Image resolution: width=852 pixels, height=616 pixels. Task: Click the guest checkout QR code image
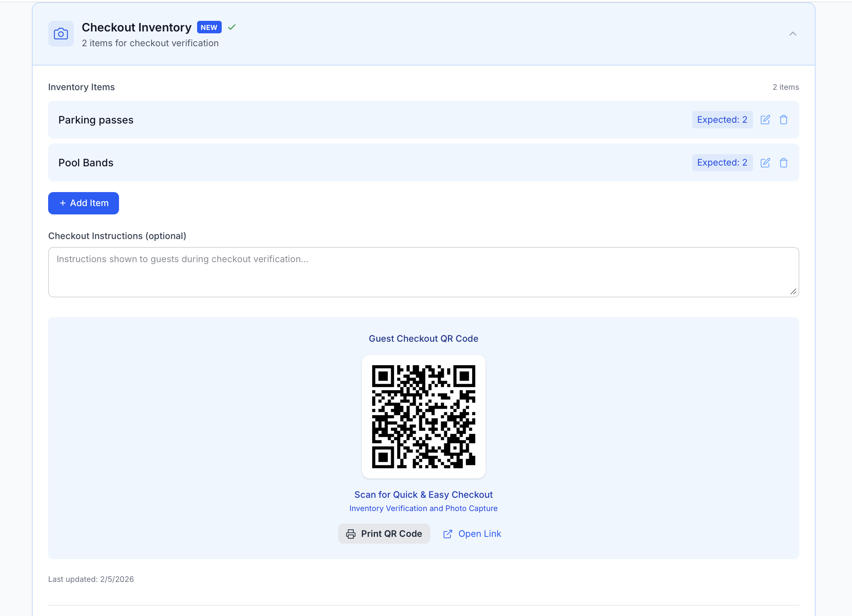[423, 416]
